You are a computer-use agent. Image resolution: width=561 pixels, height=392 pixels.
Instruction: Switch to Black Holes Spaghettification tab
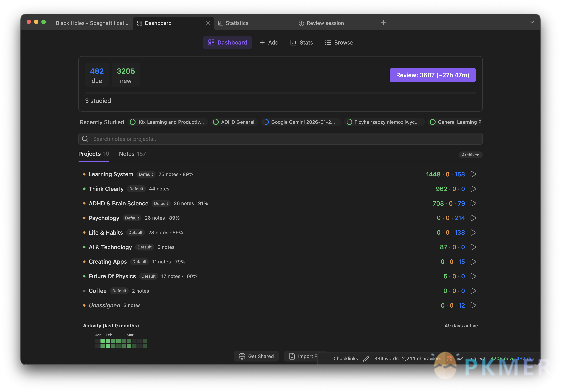tap(93, 23)
